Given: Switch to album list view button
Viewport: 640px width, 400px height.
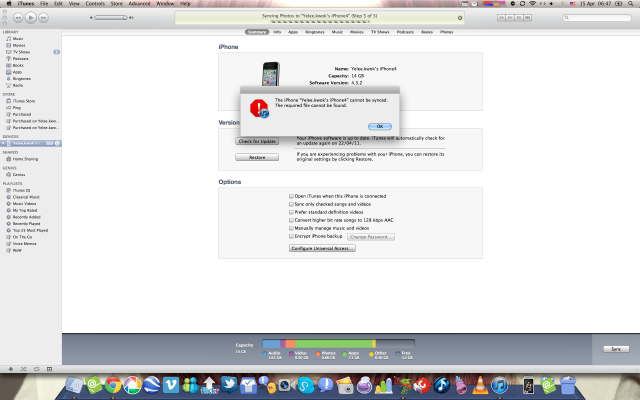Looking at the screenshot, I should tap(510, 18).
